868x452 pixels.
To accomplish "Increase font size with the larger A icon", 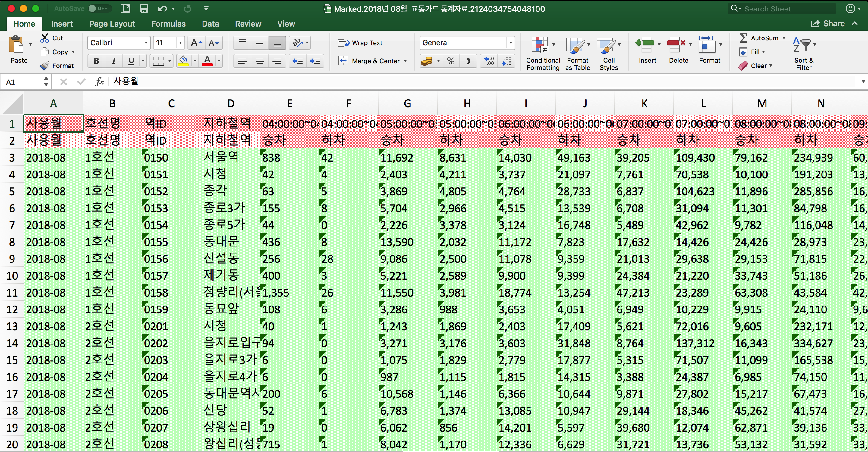I will 196,43.
